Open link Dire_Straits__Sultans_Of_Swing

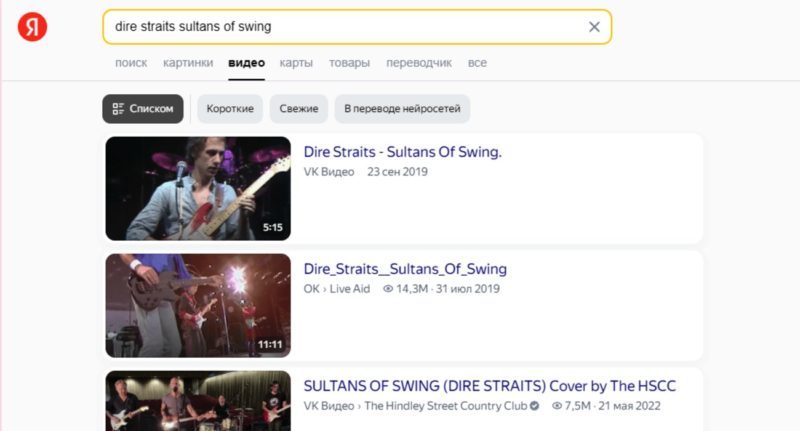pos(405,269)
